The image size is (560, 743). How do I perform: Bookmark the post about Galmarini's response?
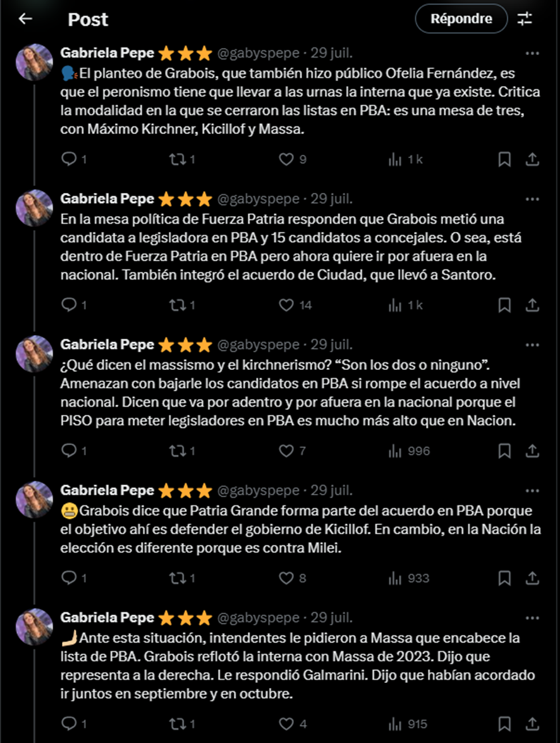[504, 724]
